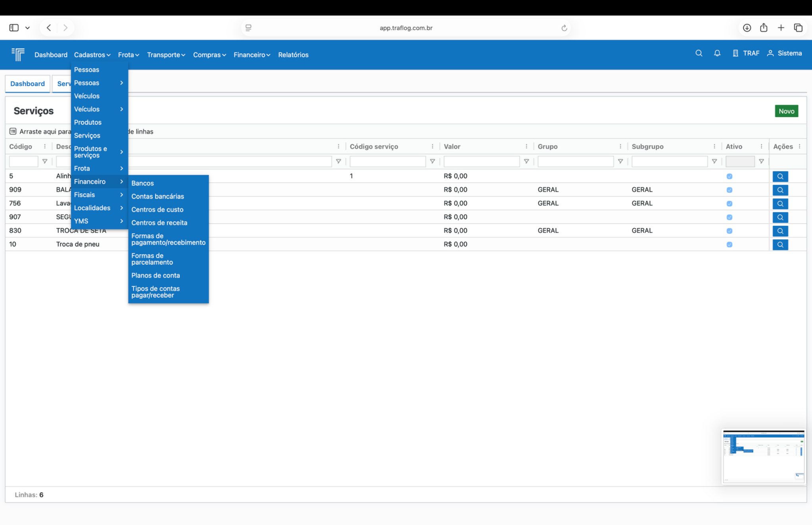Toggle Ativo checkbox for Troca de pneu
The image size is (812, 525).
pyautogui.click(x=729, y=244)
